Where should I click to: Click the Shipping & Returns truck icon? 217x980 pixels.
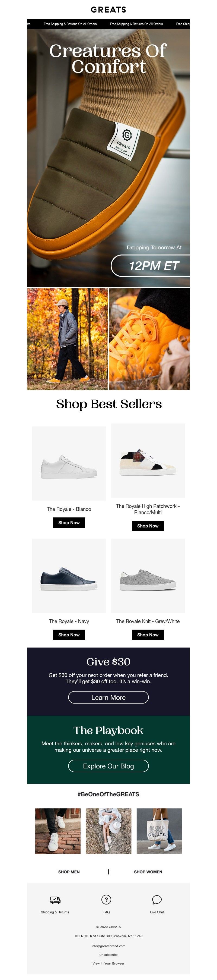click(55, 900)
